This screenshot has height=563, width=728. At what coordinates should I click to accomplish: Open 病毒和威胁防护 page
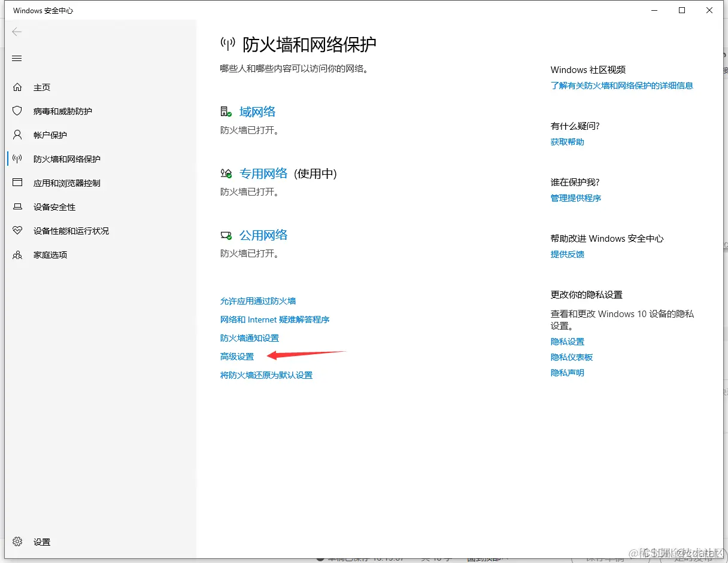[x=63, y=111]
